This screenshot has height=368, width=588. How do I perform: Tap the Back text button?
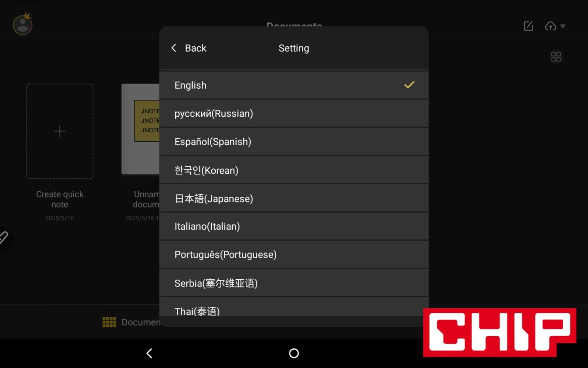coord(196,48)
